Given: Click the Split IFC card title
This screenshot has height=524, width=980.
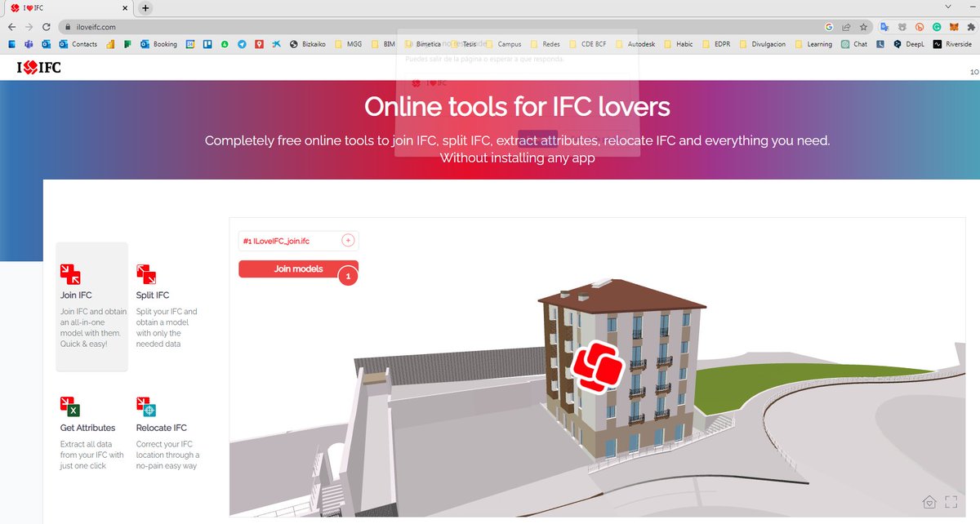Looking at the screenshot, I should pyautogui.click(x=153, y=295).
